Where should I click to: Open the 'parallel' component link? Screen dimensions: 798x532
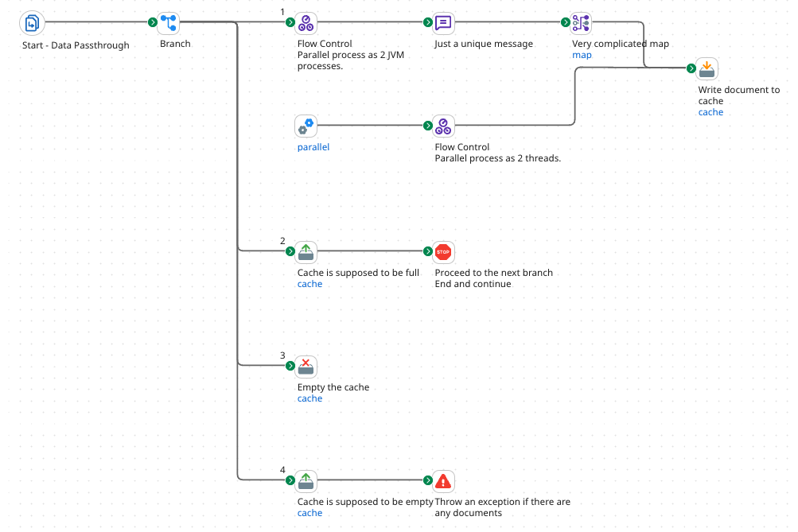coord(313,147)
